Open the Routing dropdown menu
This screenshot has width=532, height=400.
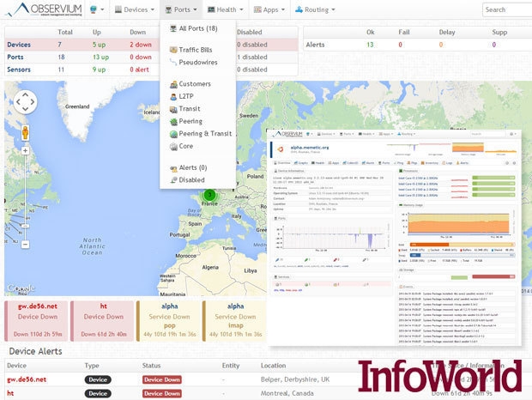coord(315,10)
